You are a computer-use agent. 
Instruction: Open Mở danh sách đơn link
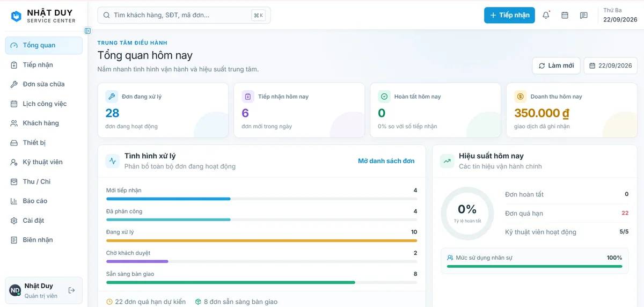click(x=386, y=161)
